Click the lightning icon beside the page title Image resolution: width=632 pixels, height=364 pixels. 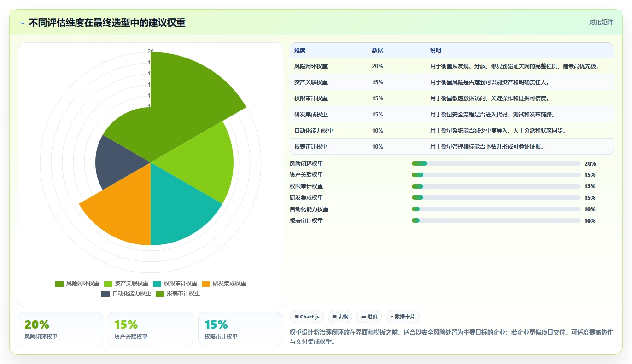tap(22, 23)
